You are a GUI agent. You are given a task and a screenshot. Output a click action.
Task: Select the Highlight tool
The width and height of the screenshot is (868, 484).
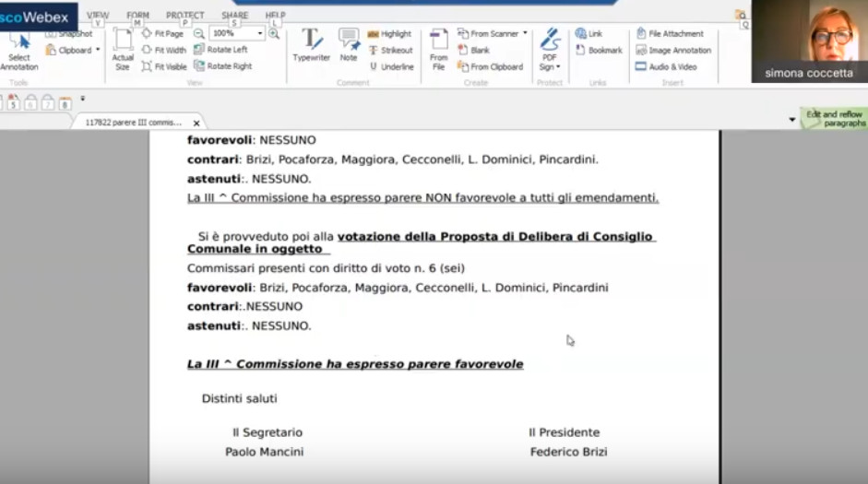pyautogui.click(x=389, y=34)
